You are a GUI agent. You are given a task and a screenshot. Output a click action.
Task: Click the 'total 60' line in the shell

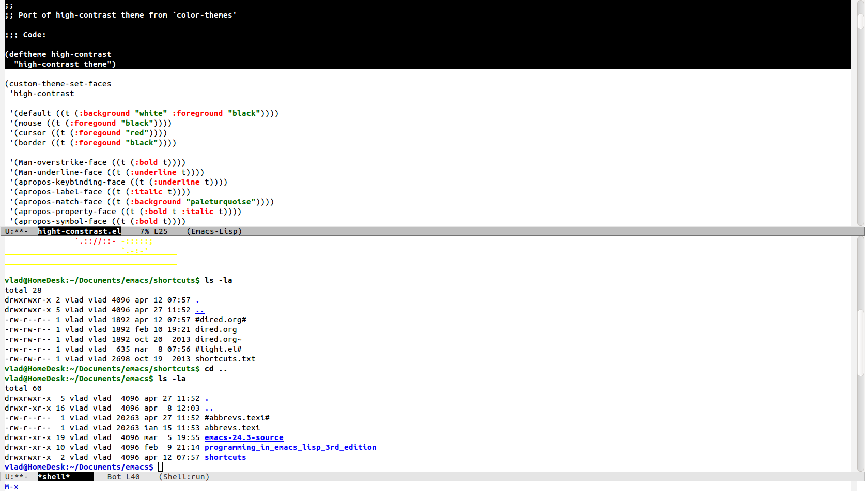23,388
